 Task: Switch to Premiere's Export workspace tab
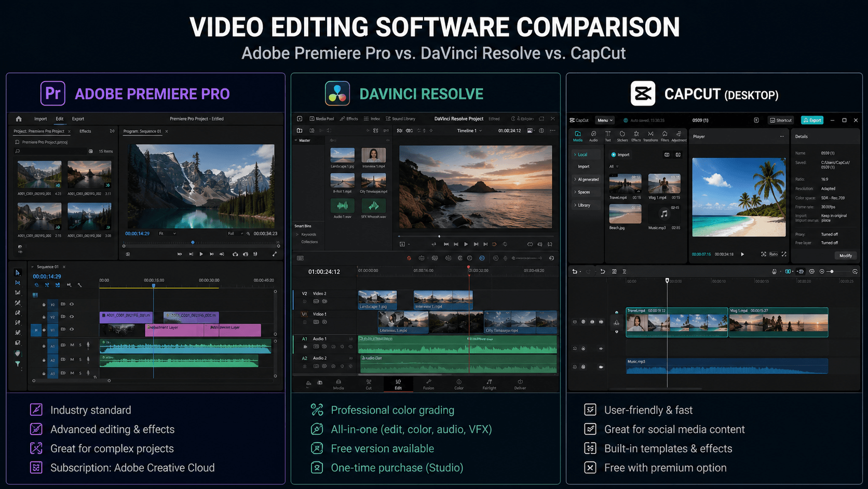(x=78, y=118)
